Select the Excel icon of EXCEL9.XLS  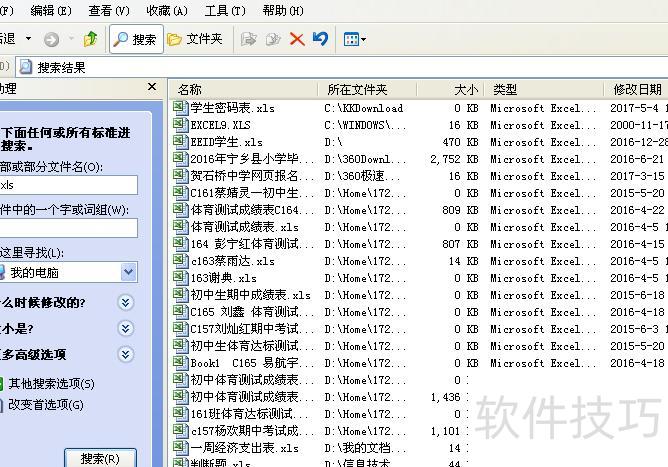[x=181, y=124]
